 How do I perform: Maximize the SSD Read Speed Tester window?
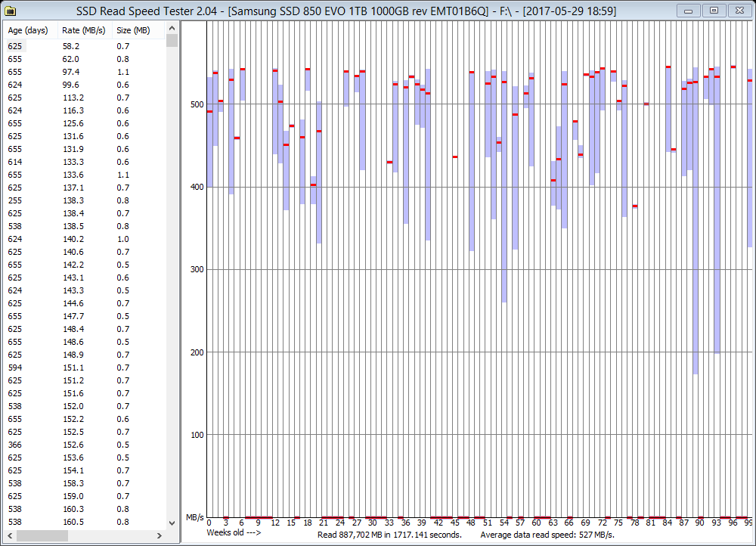click(x=712, y=10)
